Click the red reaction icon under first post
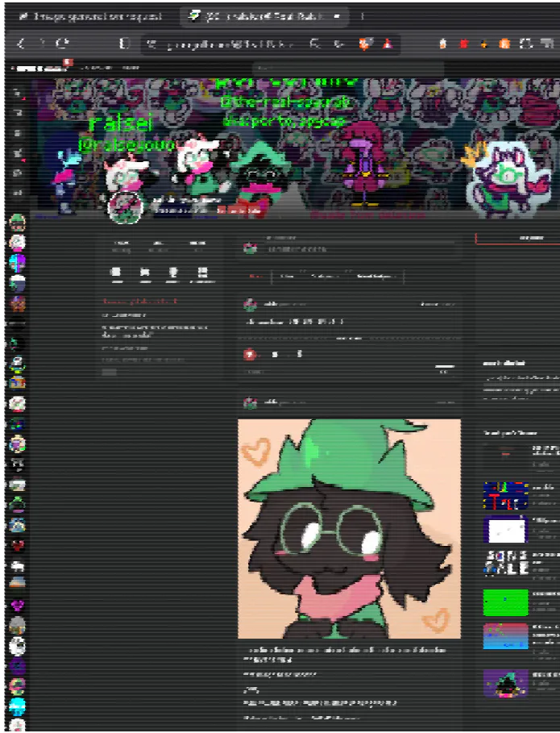 click(250, 354)
